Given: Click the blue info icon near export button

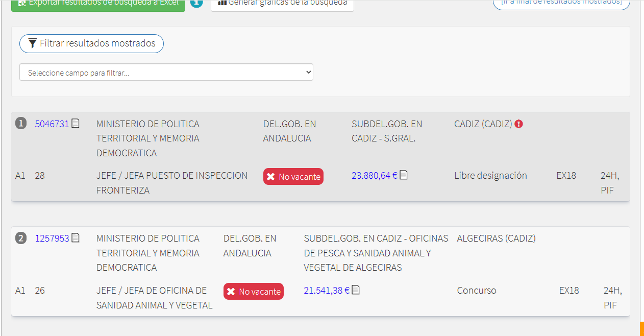Looking at the screenshot, I should click(196, 3).
